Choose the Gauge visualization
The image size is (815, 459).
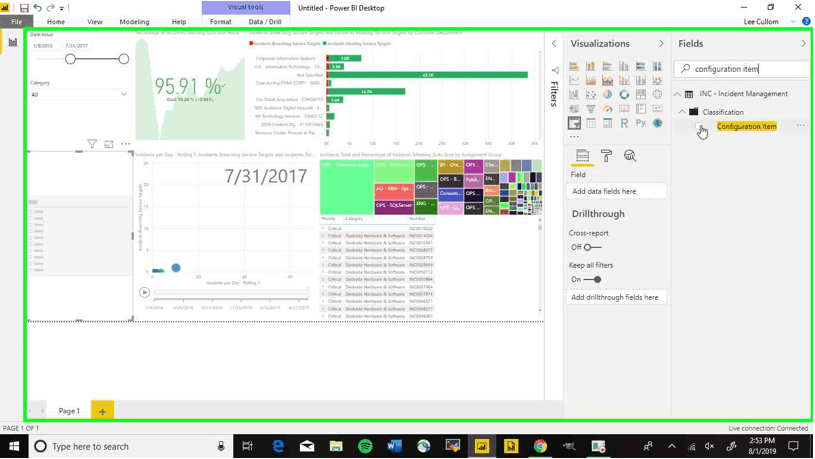[607, 109]
